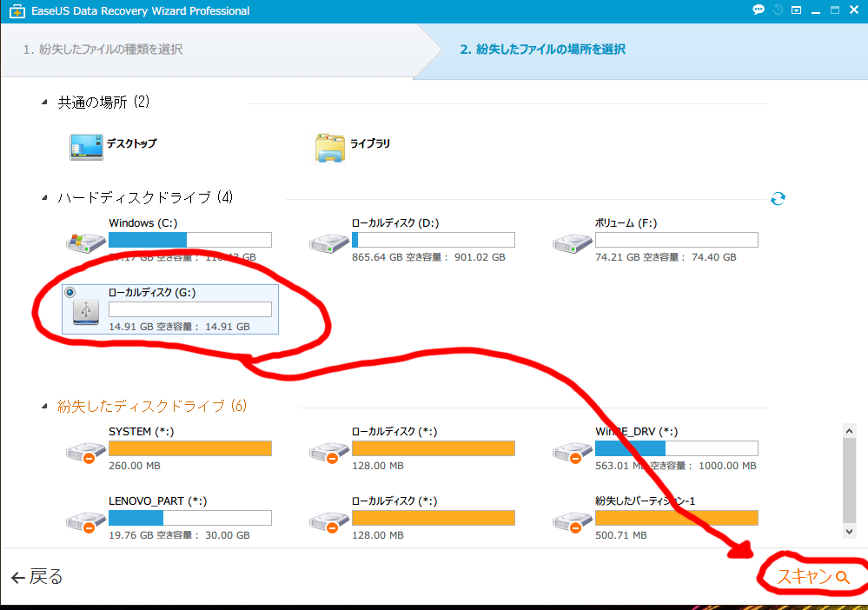Click the lost partition-1 drive icon
The image size is (868, 610).
point(573,522)
